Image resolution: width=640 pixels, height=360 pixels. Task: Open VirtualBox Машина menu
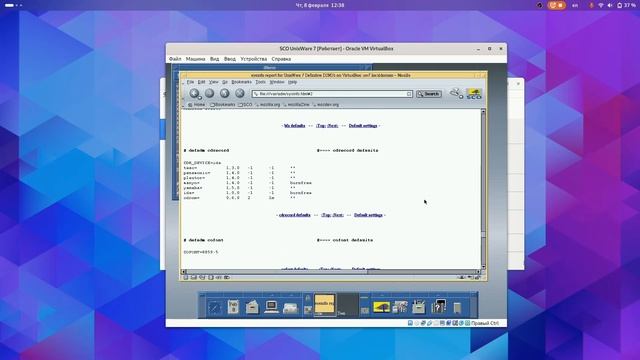196,59
